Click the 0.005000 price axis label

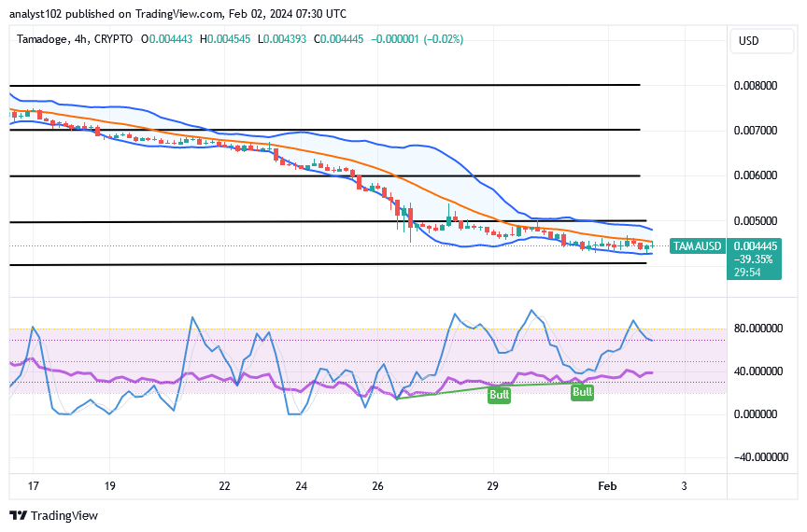coord(755,220)
